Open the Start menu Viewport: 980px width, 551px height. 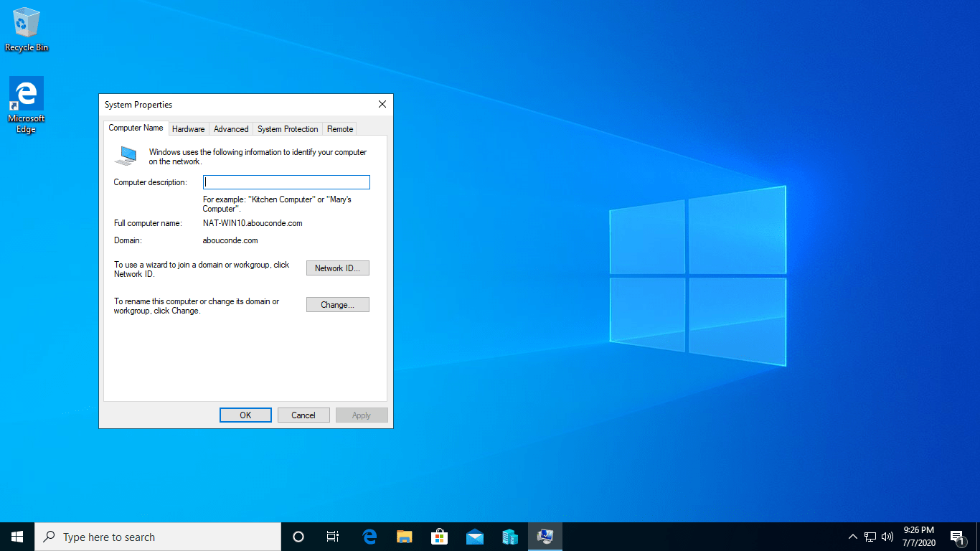pos(17,536)
